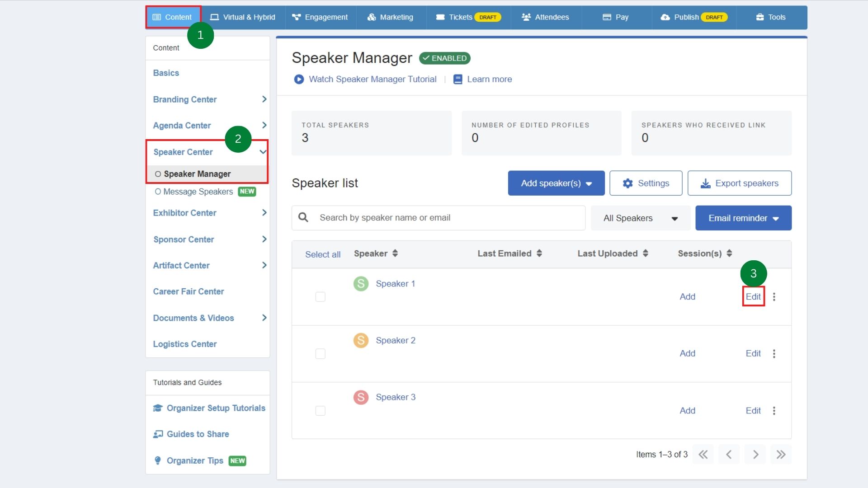Check the Speaker 1 checkbox
The width and height of the screenshot is (868, 488).
[320, 297]
